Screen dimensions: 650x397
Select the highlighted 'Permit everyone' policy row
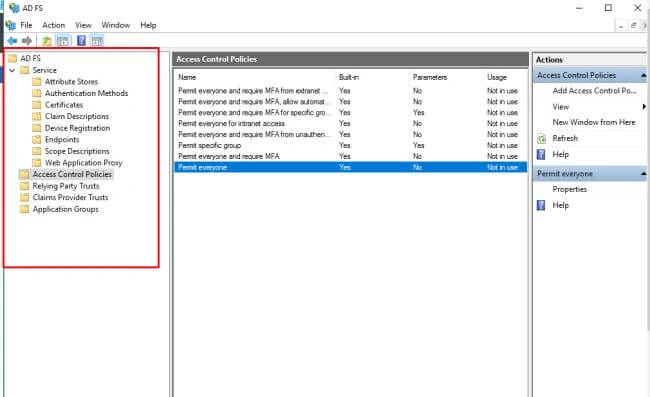(350, 167)
